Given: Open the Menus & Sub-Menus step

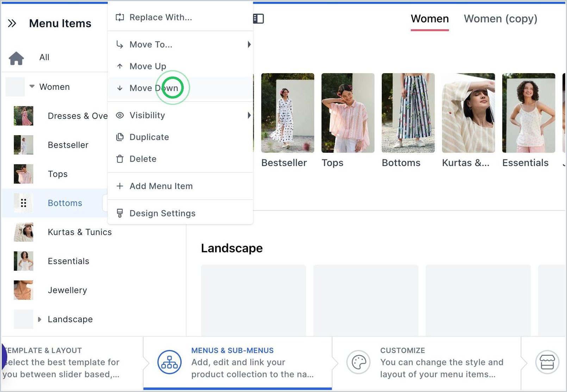Looking at the screenshot, I should [237, 362].
